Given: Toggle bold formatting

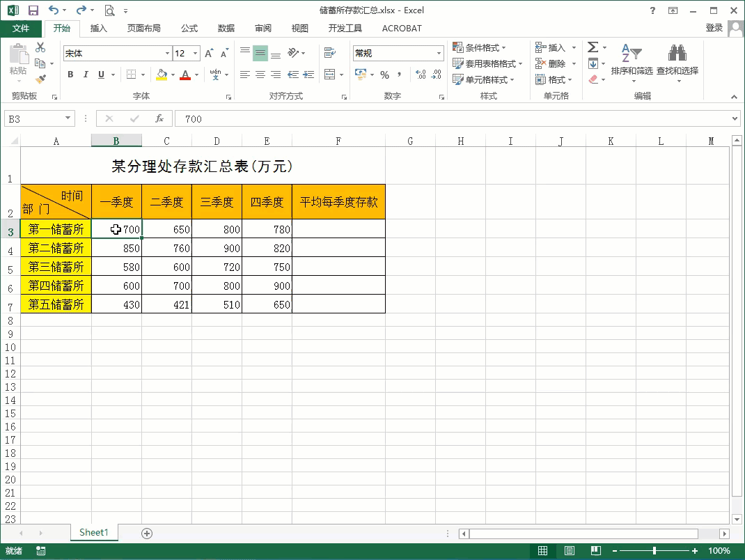Looking at the screenshot, I should pyautogui.click(x=70, y=75).
